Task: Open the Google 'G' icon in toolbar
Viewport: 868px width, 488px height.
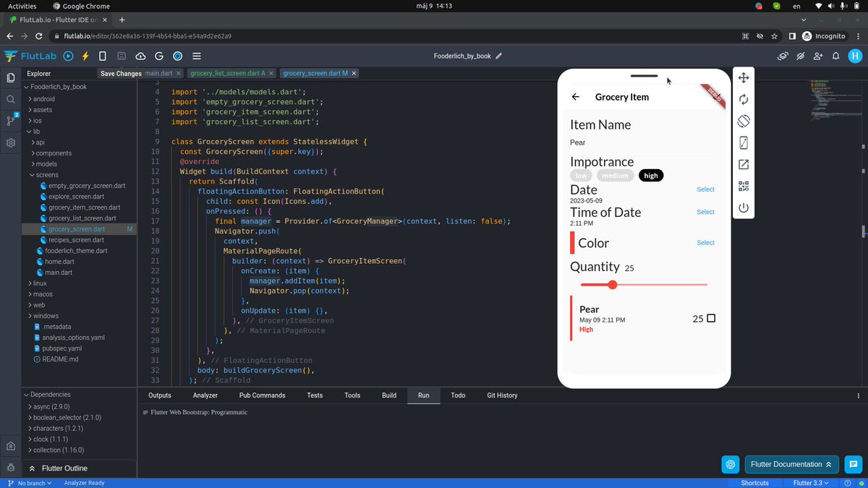Action: pyautogui.click(x=158, y=56)
